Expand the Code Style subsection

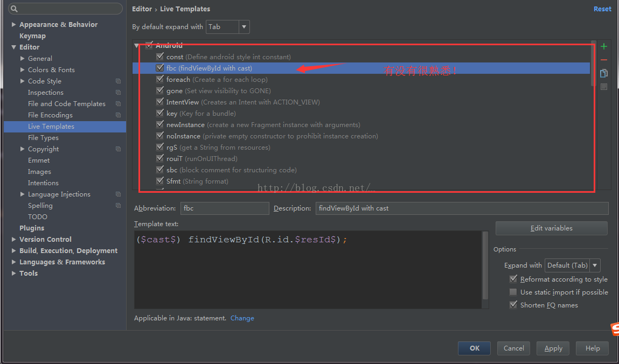[x=23, y=81]
